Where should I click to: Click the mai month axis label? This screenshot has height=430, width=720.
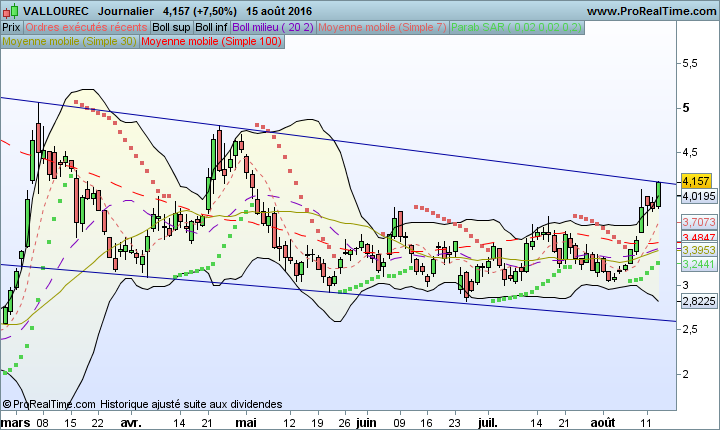pyautogui.click(x=246, y=423)
